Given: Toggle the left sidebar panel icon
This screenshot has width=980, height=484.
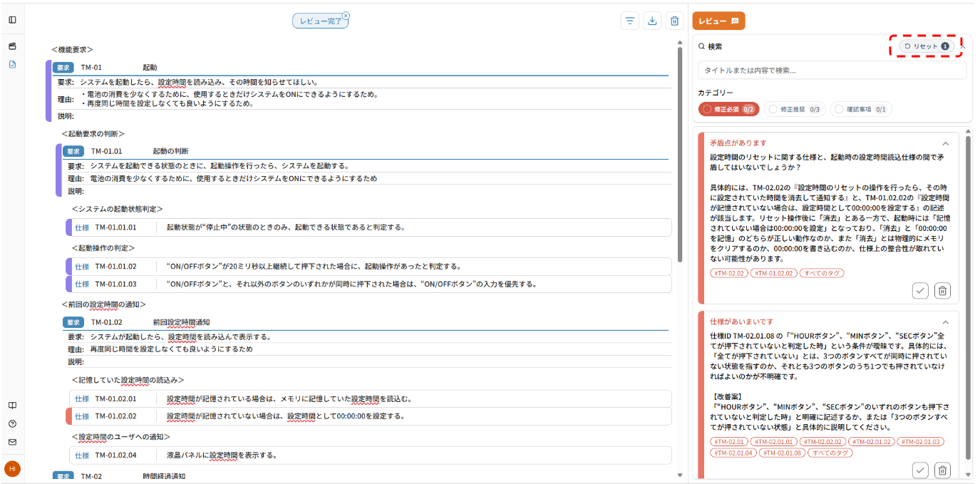Looking at the screenshot, I should coord(11,19).
